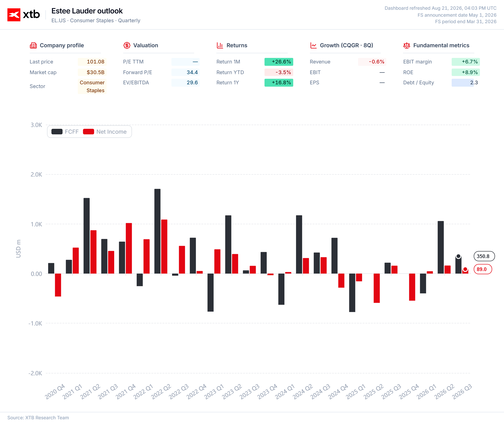Click the Company profile building icon

pyautogui.click(x=33, y=45)
